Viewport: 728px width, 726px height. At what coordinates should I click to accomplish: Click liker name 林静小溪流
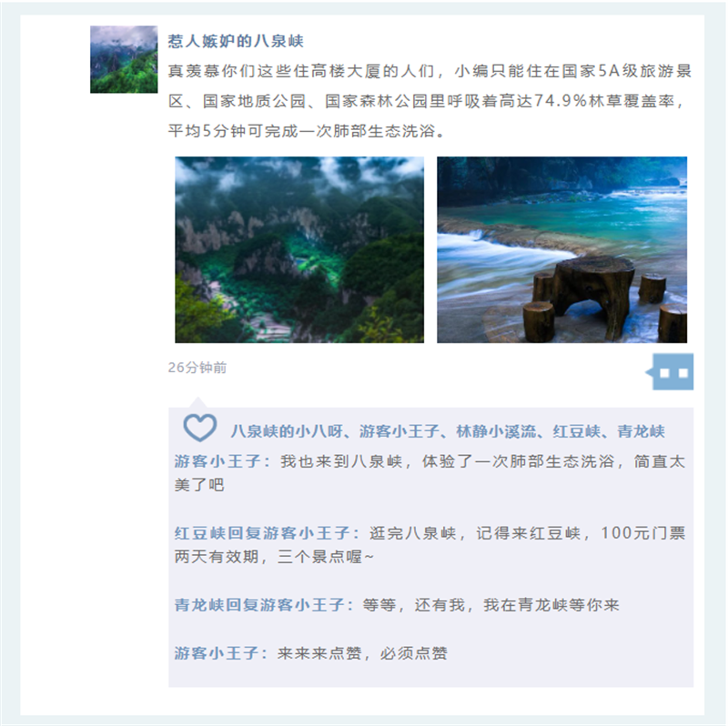(496, 431)
